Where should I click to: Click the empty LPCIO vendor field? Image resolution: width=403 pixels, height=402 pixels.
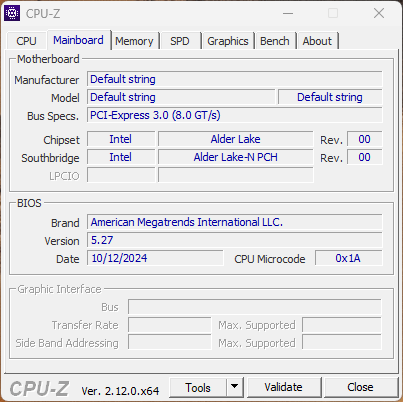[x=121, y=175]
